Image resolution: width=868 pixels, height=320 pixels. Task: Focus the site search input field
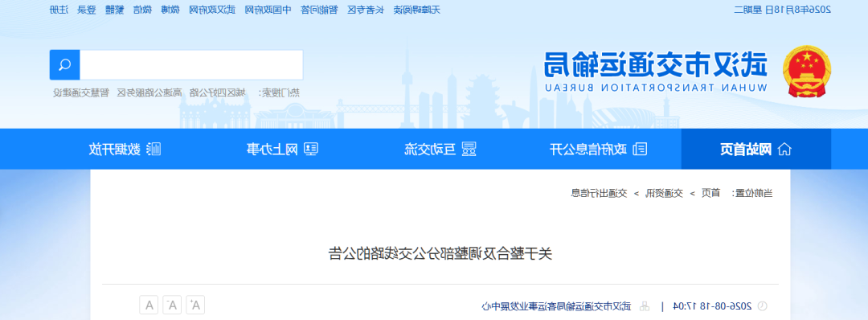(x=191, y=65)
